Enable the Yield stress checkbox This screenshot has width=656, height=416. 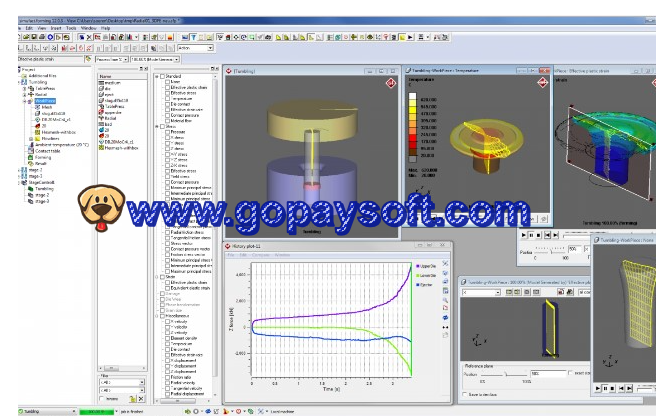(167, 177)
